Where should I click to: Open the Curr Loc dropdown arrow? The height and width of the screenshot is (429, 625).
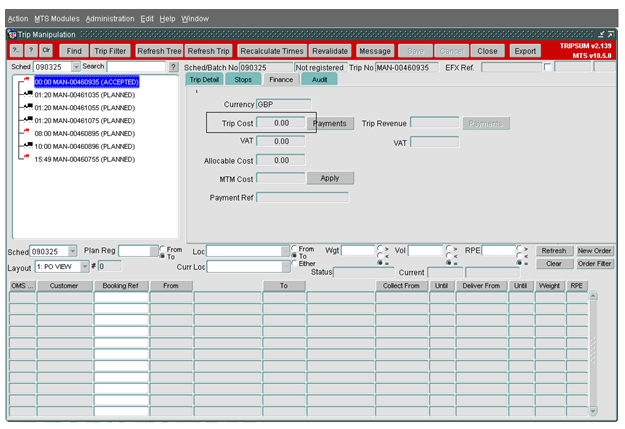click(286, 267)
